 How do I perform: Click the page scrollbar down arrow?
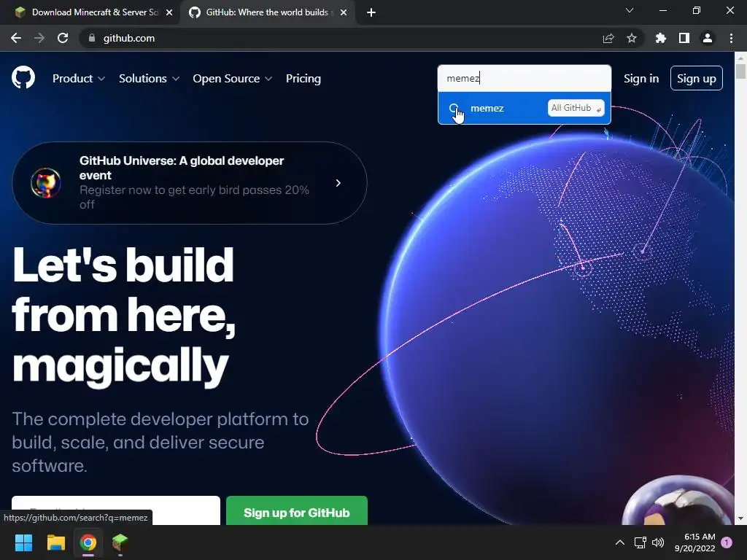point(740,519)
